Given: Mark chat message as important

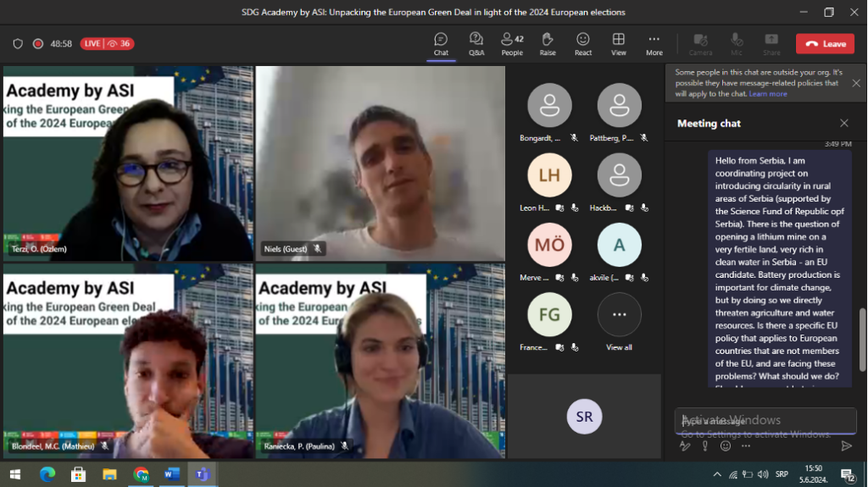Looking at the screenshot, I should point(704,445).
